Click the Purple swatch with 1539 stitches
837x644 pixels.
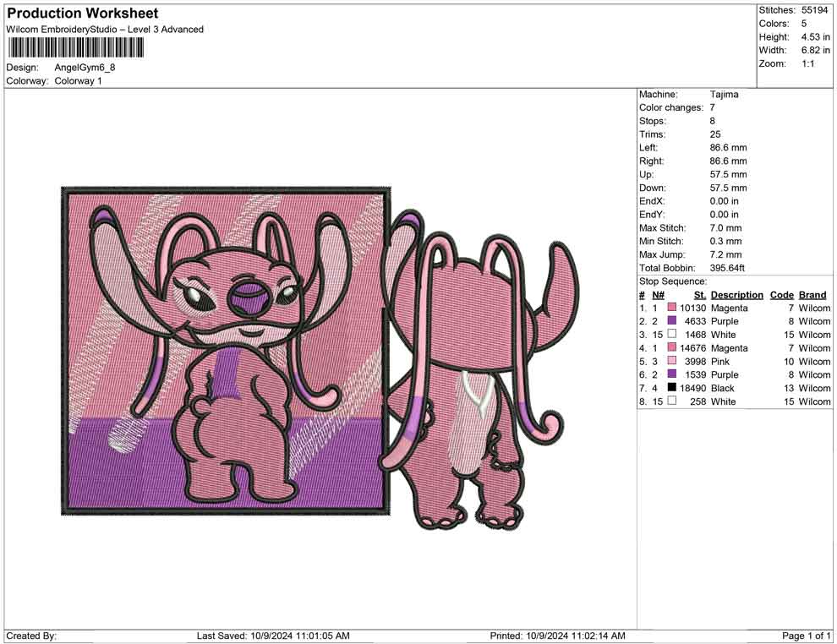tap(672, 374)
